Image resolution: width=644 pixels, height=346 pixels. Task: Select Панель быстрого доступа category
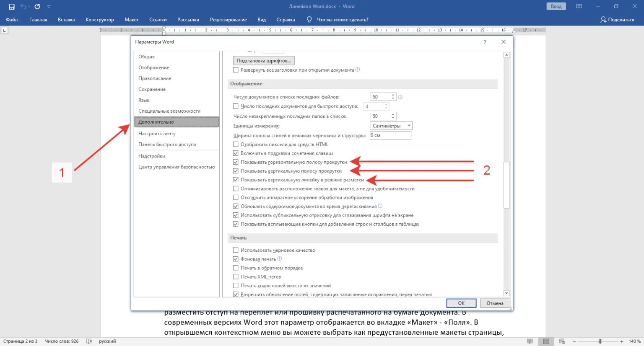coord(177,145)
